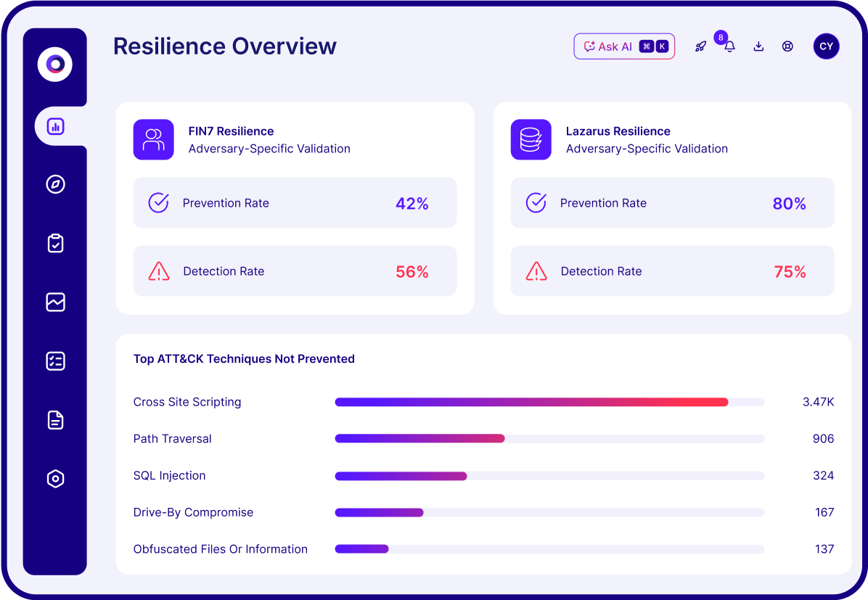
Task: Click the 324 count value
Action: pyautogui.click(x=823, y=476)
